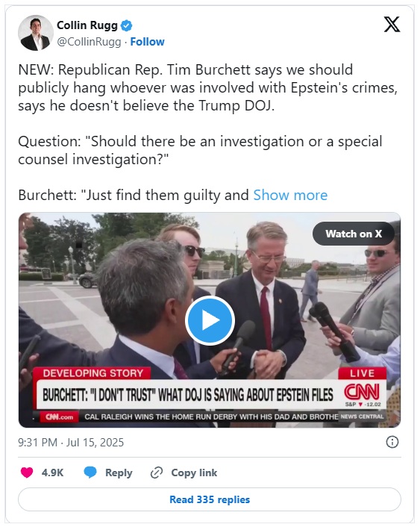Click the blue verified checkmark badge
This screenshot has height=527, width=420.
126,25
